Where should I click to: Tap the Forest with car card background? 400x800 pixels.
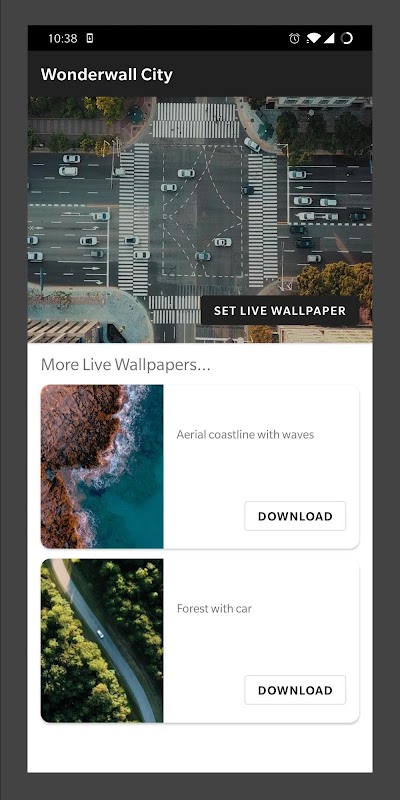pyautogui.click(x=261, y=640)
